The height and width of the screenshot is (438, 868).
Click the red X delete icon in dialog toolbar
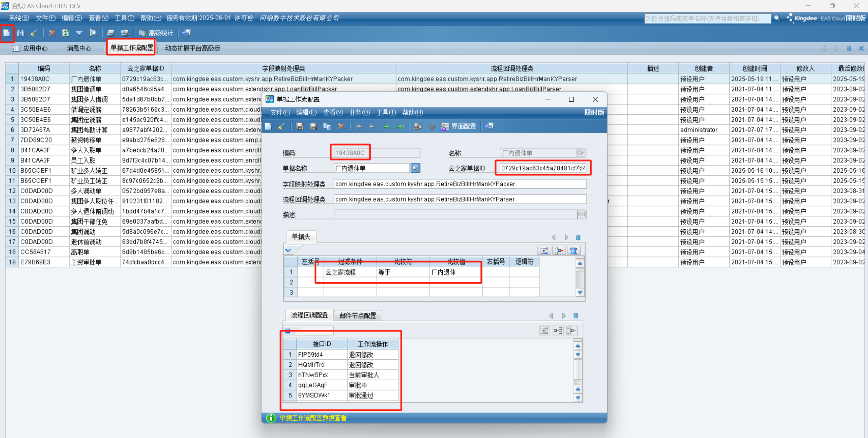pos(341,127)
